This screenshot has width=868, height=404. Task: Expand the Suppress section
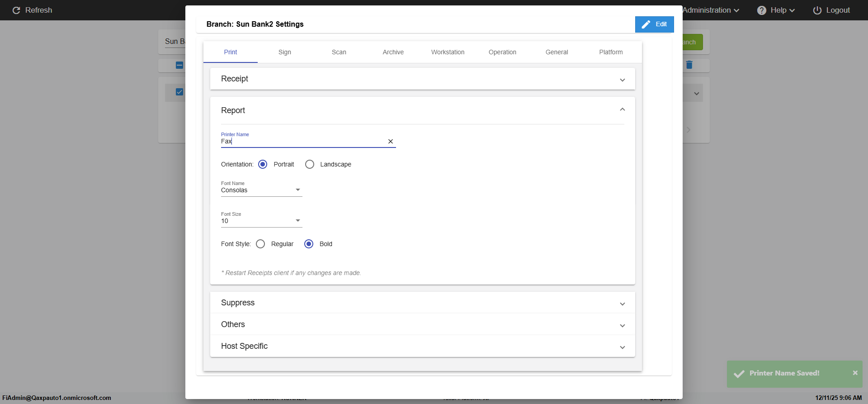point(422,303)
